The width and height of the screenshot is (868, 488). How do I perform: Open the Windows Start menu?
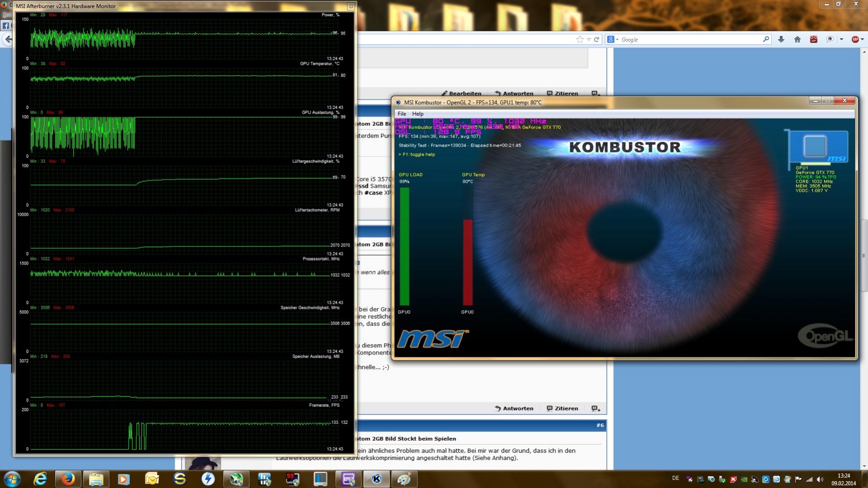[x=12, y=479]
